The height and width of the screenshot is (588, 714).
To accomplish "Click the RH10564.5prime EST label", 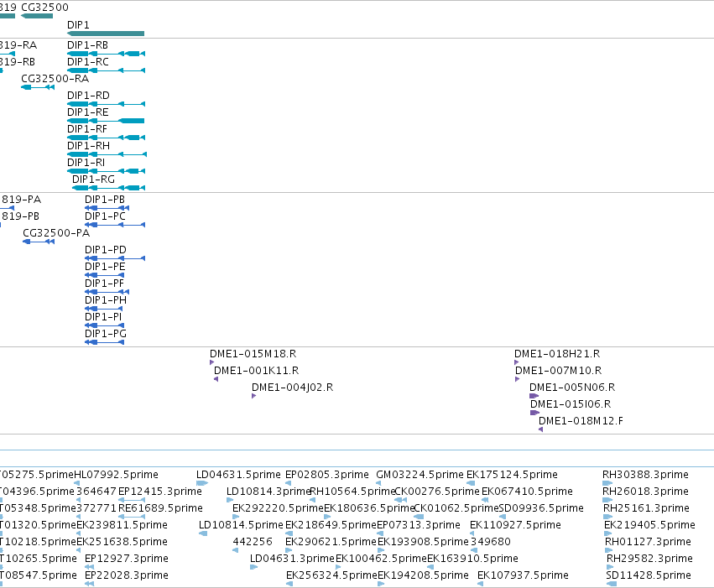I will coord(352,492).
